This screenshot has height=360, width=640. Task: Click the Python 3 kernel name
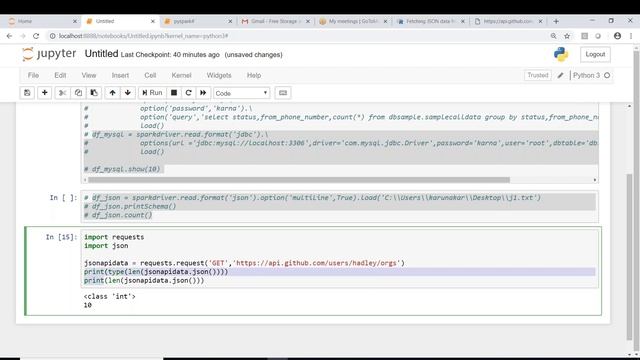[586, 75]
